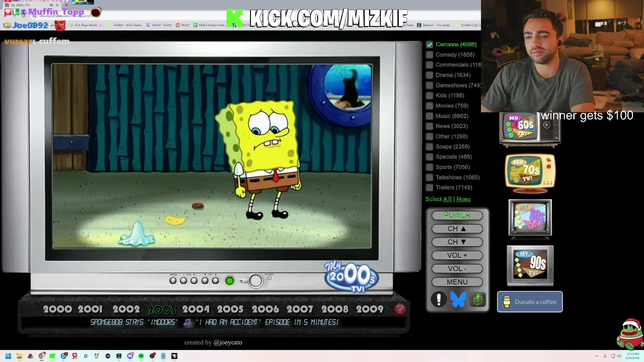
Task: Open the green Kick app in the taskbar
Action: click(x=52, y=356)
